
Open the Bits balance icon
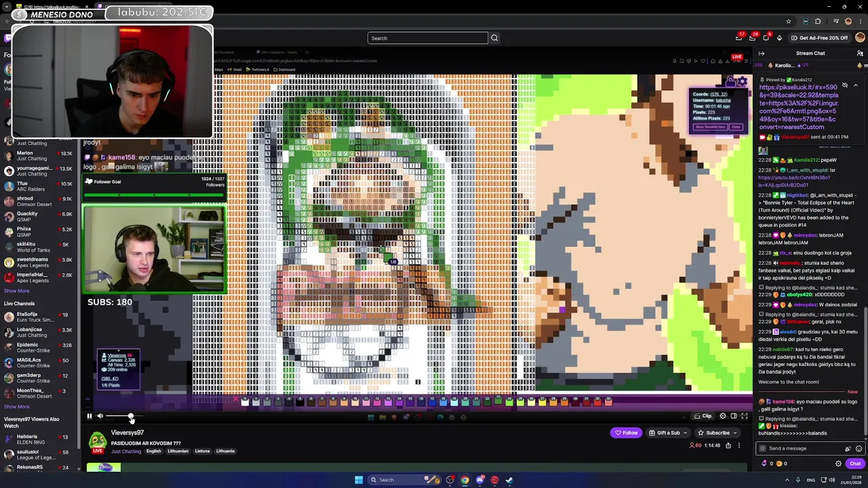765,464
